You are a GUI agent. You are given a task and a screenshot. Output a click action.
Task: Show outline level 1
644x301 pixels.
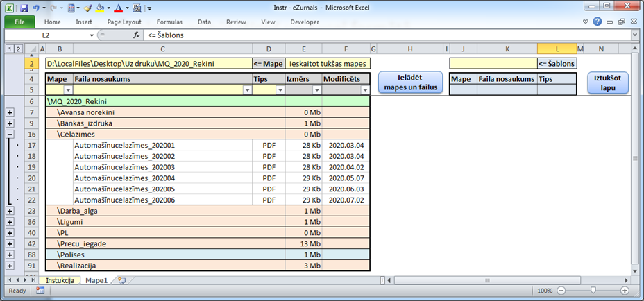point(10,49)
